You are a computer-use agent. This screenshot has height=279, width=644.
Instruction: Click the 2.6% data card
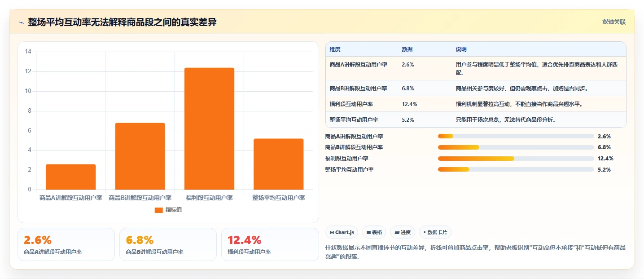66,244
